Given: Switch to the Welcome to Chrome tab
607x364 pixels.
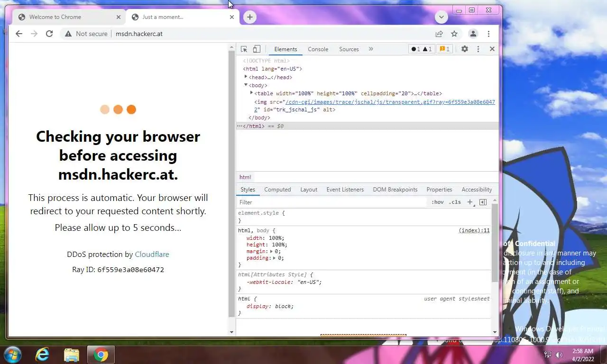Looking at the screenshot, I should [69, 17].
